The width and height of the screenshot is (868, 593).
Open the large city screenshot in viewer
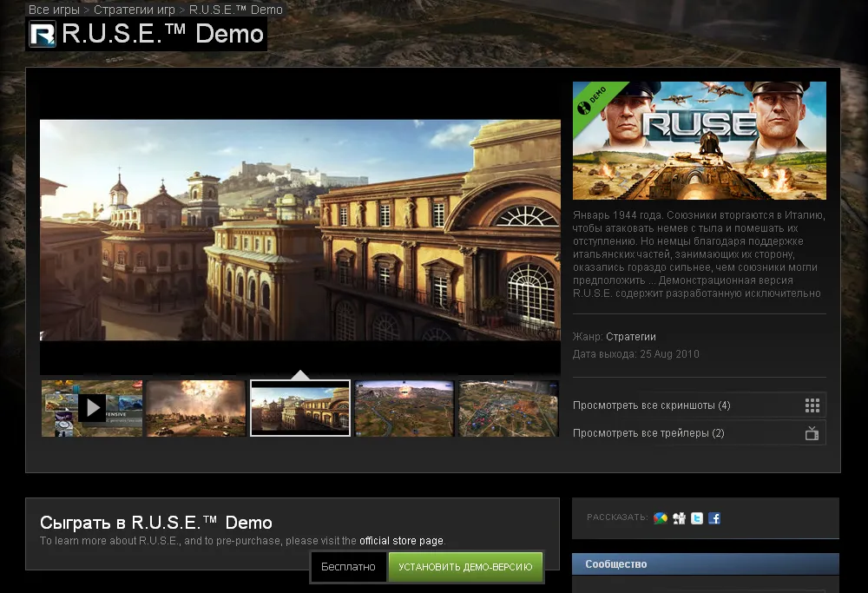[300, 230]
